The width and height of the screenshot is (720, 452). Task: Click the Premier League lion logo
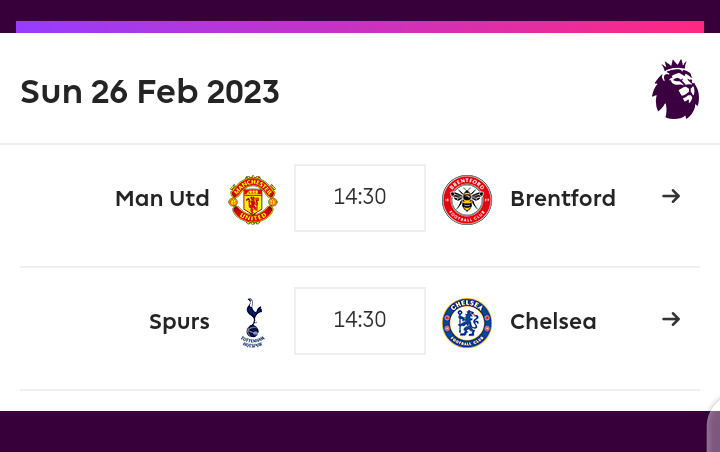point(675,89)
